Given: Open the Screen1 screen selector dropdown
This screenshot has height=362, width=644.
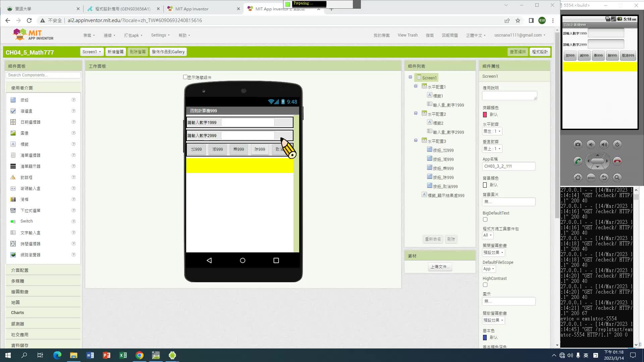Looking at the screenshot, I should 92,52.
